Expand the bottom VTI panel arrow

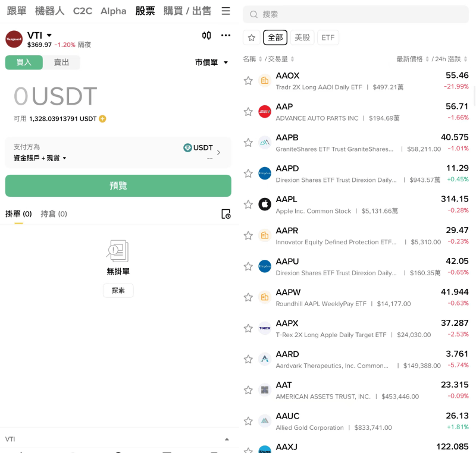click(227, 439)
